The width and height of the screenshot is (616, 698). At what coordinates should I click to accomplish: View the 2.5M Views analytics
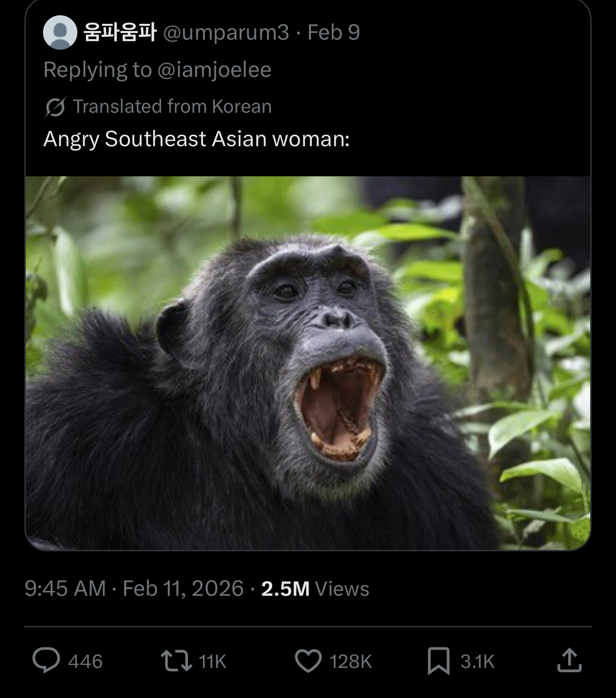[x=315, y=589]
